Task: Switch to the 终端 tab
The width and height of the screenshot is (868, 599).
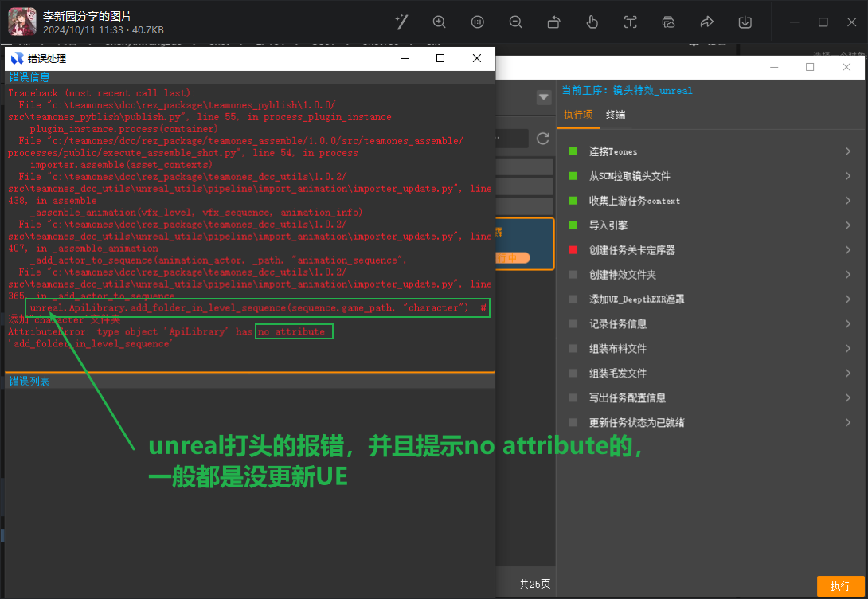Action: pyautogui.click(x=615, y=115)
